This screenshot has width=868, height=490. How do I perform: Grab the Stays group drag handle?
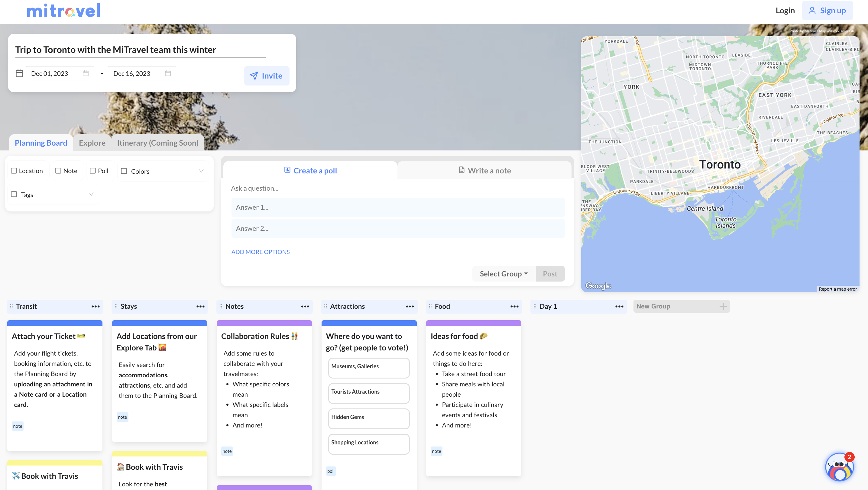[x=116, y=306]
